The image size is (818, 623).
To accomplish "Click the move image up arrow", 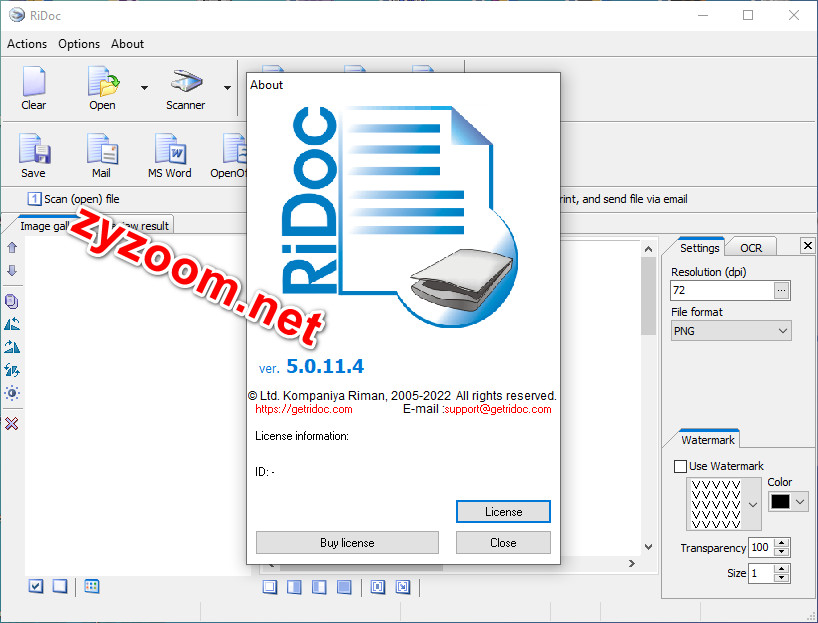I will [12, 247].
